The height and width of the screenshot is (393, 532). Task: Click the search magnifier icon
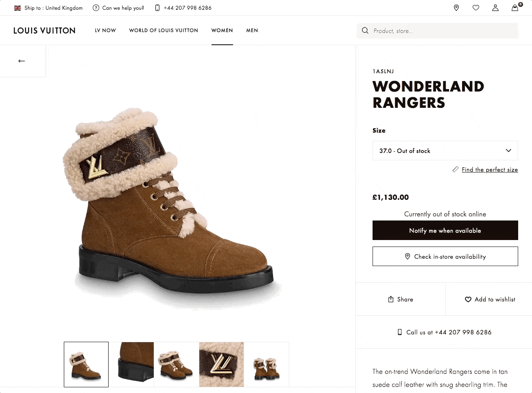pyautogui.click(x=365, y=31)
